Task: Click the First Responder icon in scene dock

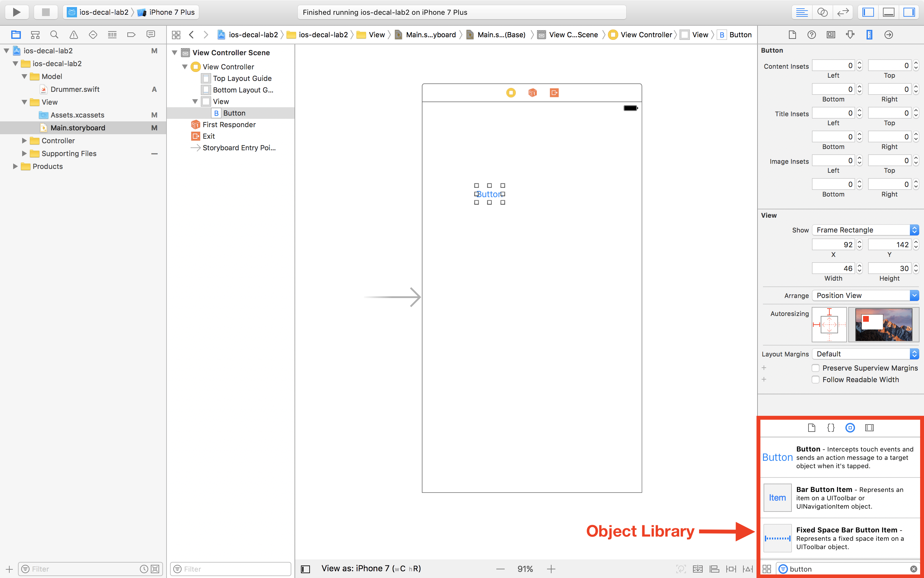Action: [x=533, y=92]
